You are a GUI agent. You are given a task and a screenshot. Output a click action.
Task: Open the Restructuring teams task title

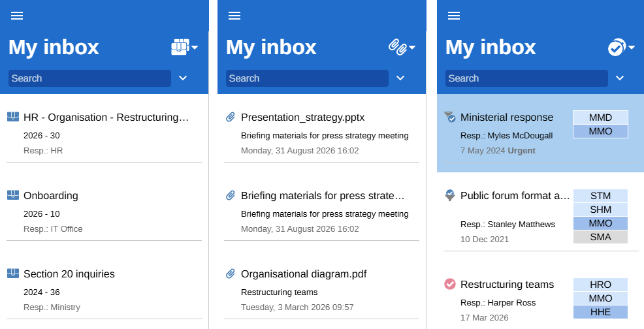tap(507, 284)
